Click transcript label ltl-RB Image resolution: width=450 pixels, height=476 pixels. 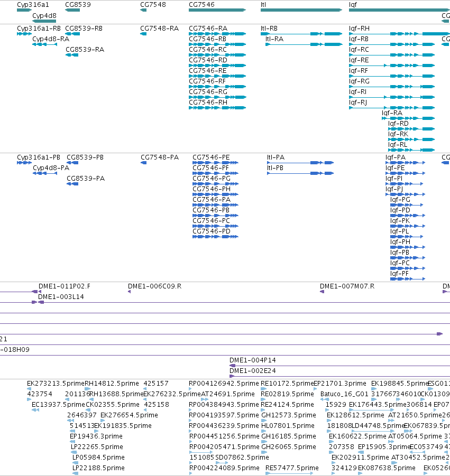(x=269, y=29)
